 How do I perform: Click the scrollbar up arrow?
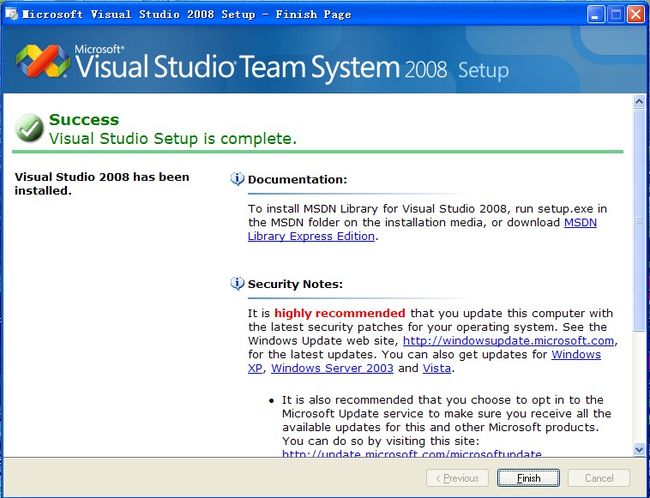point(639,102)
